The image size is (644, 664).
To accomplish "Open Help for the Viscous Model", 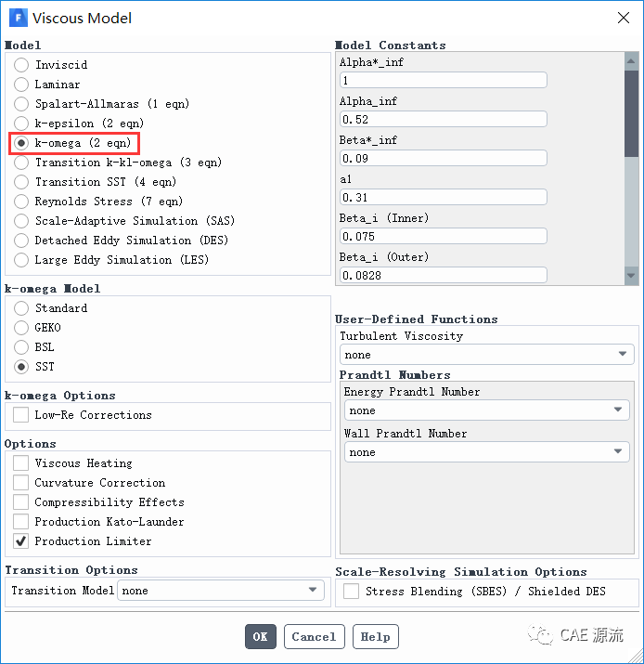I will click(375, 637).
